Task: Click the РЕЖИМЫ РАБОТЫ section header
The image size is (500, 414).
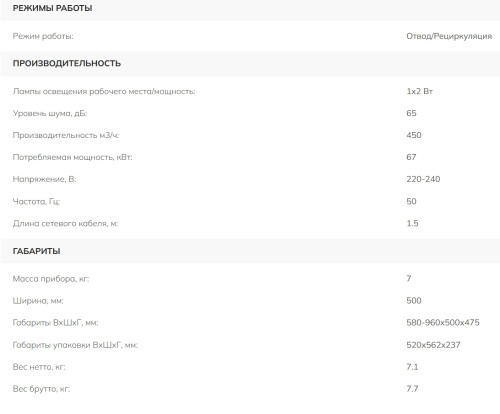Action: point(52,8)
